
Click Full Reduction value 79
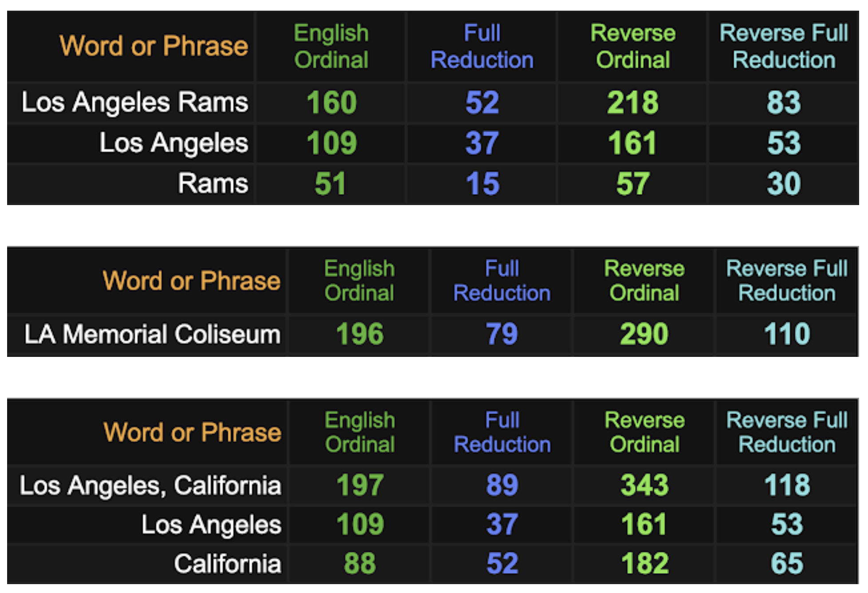502,334
